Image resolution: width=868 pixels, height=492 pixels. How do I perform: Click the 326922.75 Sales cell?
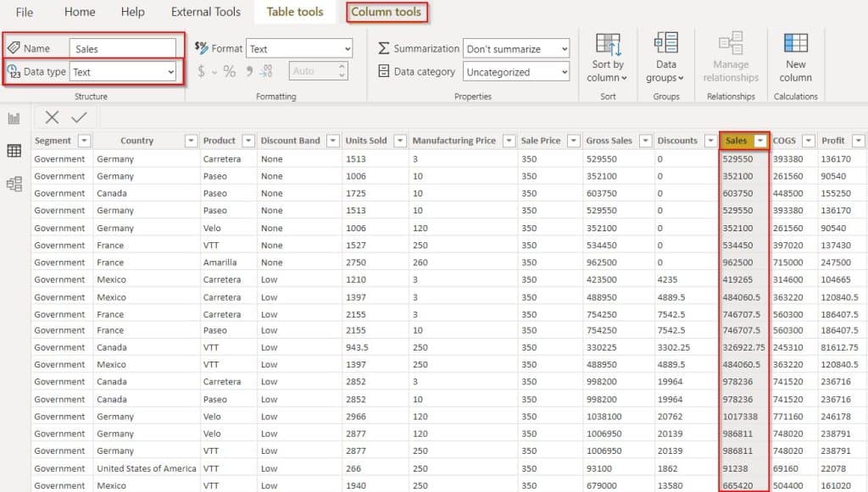744,347
